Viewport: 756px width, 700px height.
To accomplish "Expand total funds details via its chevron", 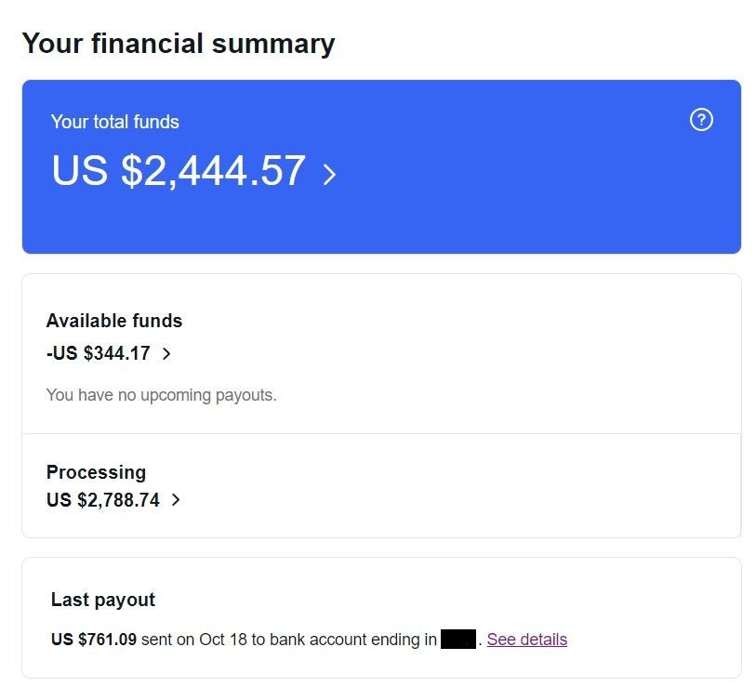I will click(330, 173).
